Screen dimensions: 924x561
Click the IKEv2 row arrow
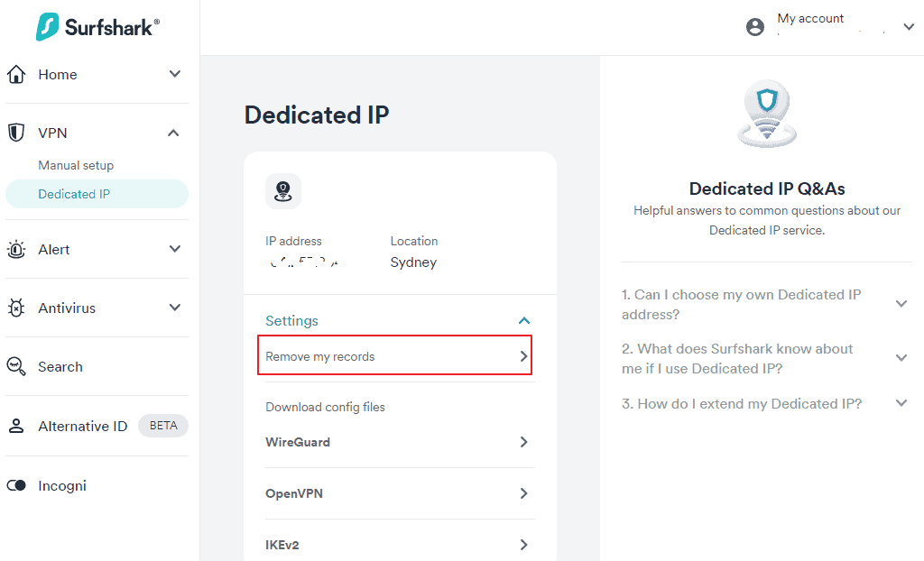tap(523, 545)
